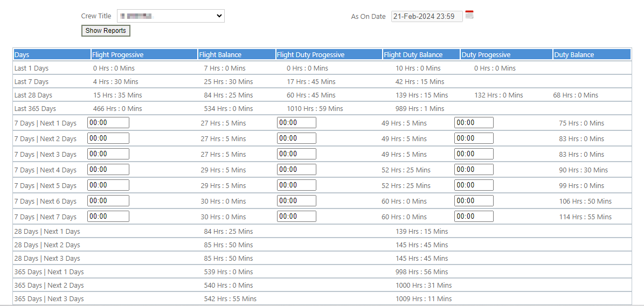Viewport: 644px width, 306px height.
Task: Click the As On Date label
Action: [369, 17]
